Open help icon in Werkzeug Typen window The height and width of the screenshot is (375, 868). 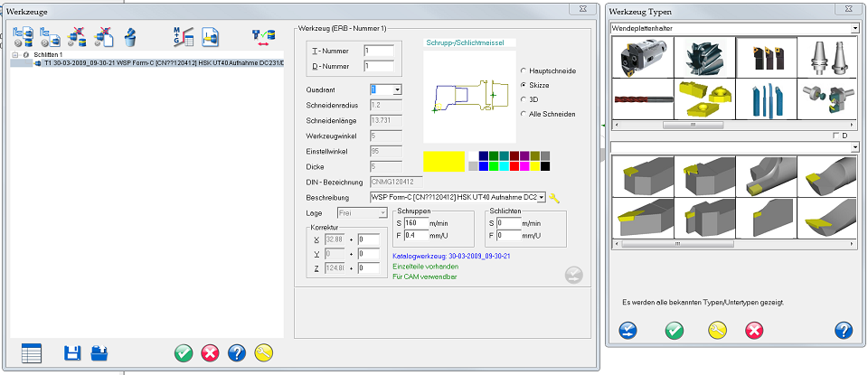[843, 331]
